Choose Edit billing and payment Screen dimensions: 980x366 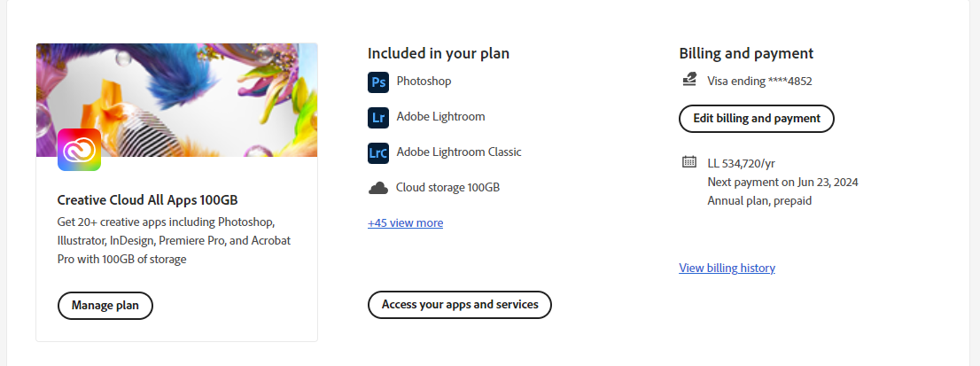point(756,119)
